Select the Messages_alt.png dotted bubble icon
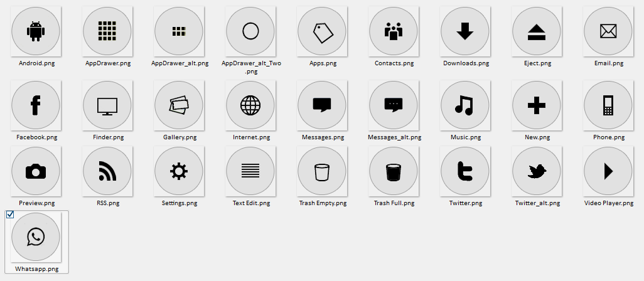 393,105
